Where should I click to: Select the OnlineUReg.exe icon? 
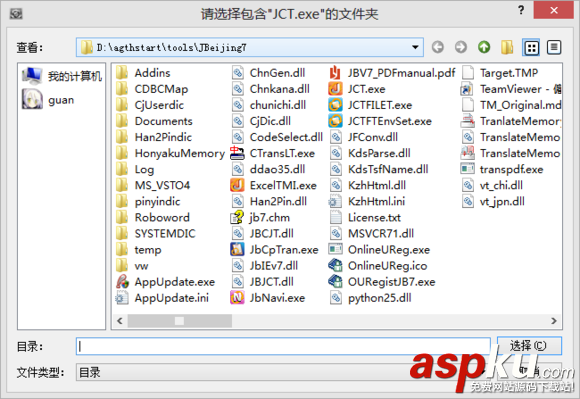click(x=335, y=250)
